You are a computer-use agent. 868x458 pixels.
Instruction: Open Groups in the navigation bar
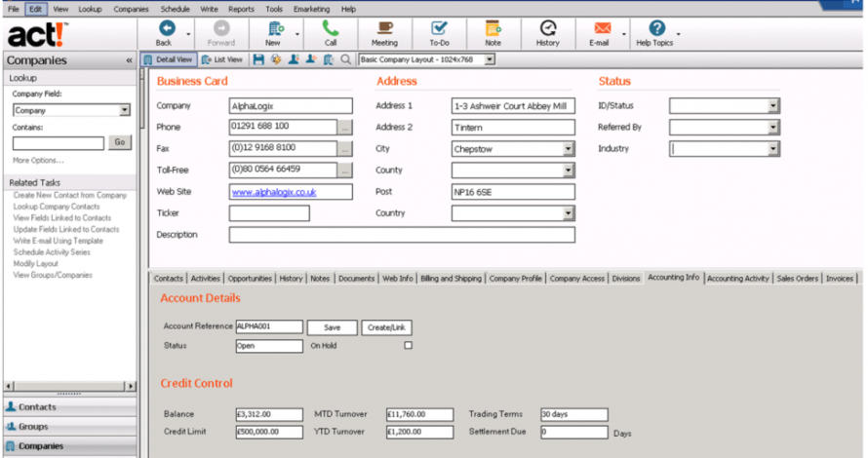[x=70, y=427]
